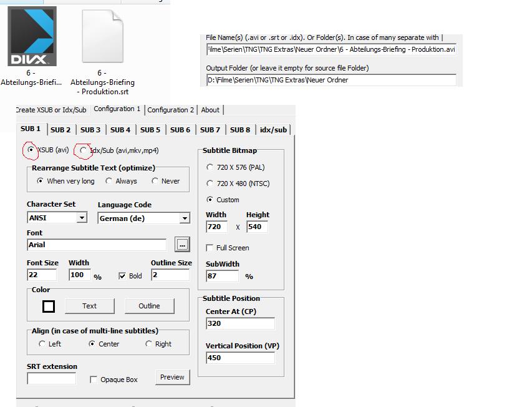Select the SUB 1 tab
532x407 pixels.
coord(31,129)
